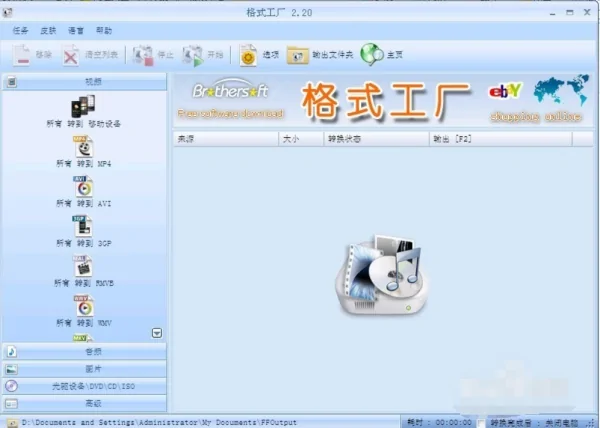Expand the ROM Device\DVD\CD\ISO panel
Screen dimensions: 600x428
tap(85, 386)
